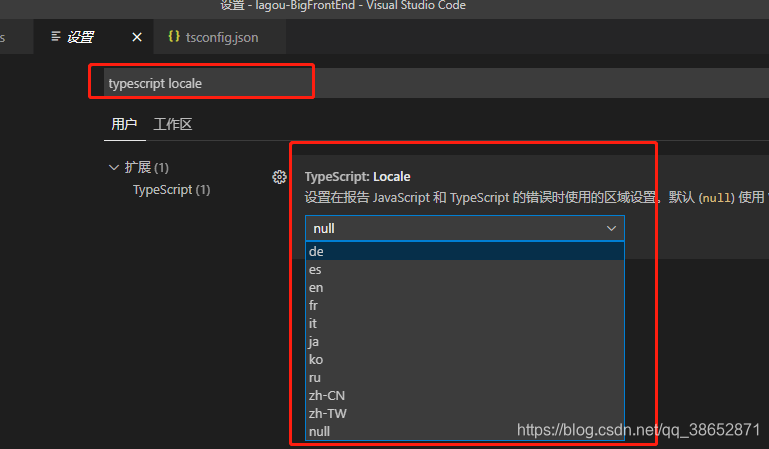The image size is (769, 449).
Task: Choose the fr locale option
Action: [x=464, y=305]
